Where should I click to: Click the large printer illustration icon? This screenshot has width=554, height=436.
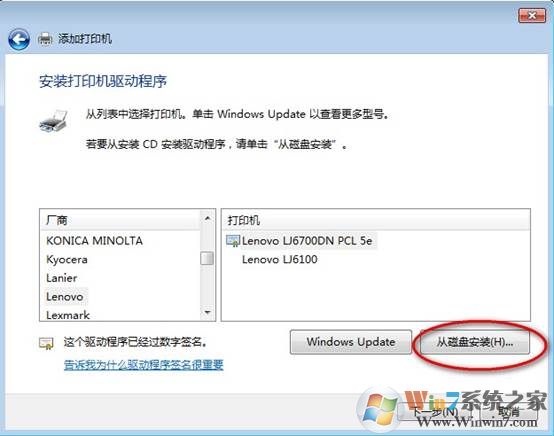pos(53,121)
